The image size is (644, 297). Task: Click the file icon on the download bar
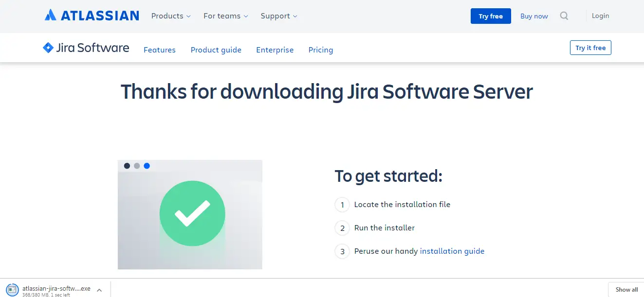12,289
